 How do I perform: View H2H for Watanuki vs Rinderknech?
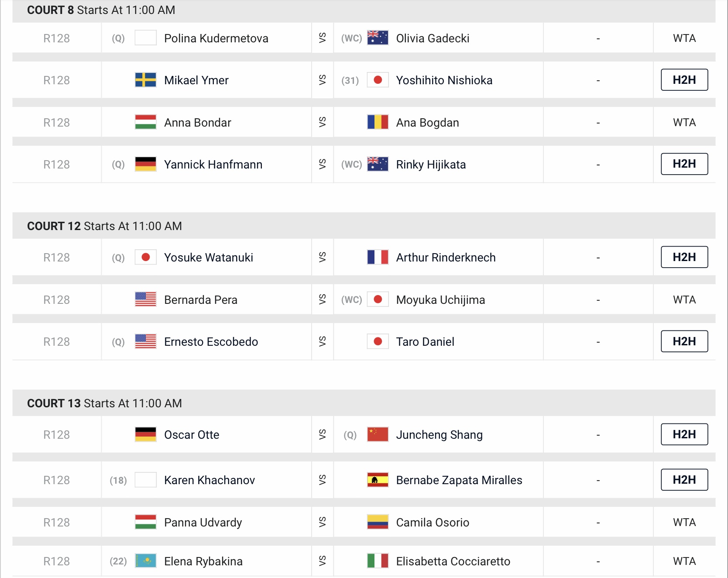(684, 257)
